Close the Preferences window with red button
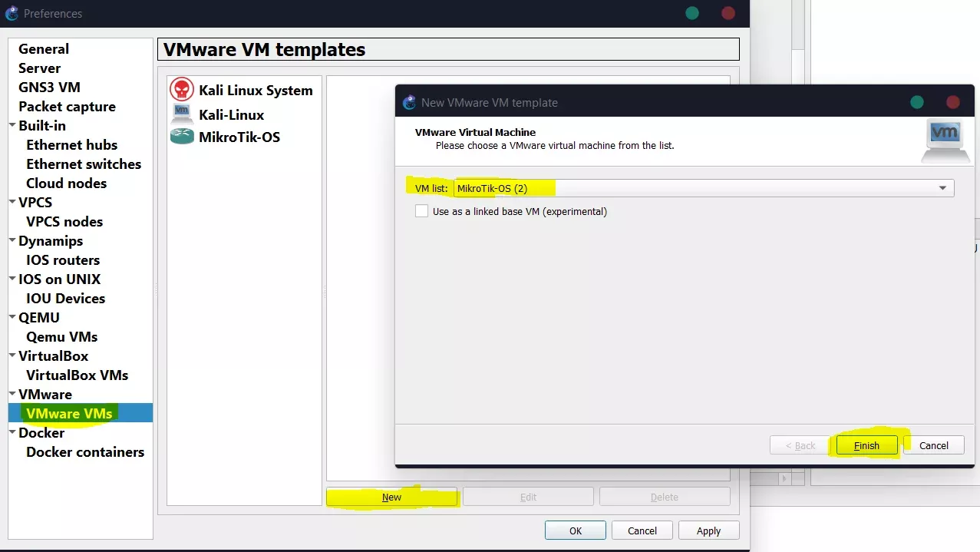980x552 pixels. 728,13
